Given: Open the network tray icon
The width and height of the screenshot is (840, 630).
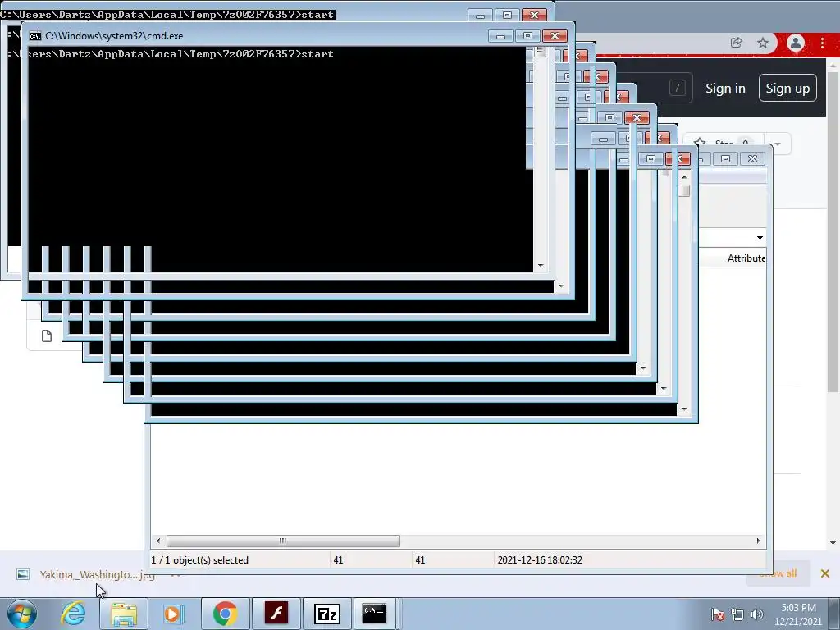Looking at the screenshot, I should coord(737,614).
